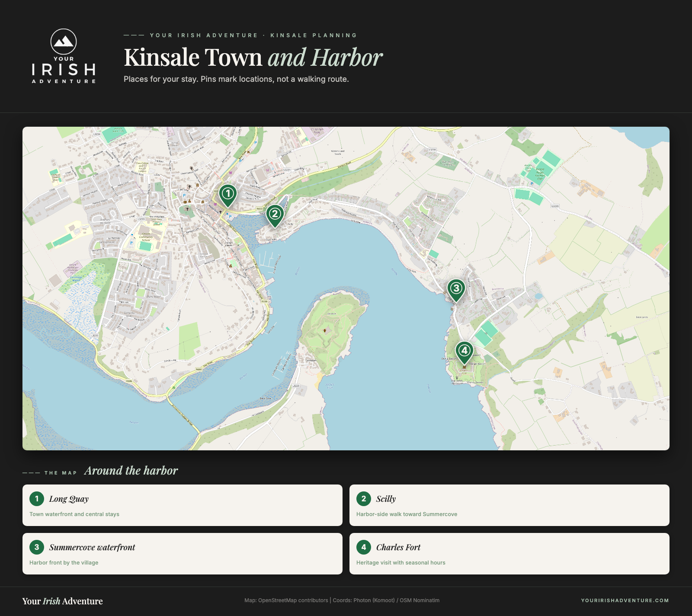
Task: Click the number 2 badge beside Scilly
Action: click(364, 499)
